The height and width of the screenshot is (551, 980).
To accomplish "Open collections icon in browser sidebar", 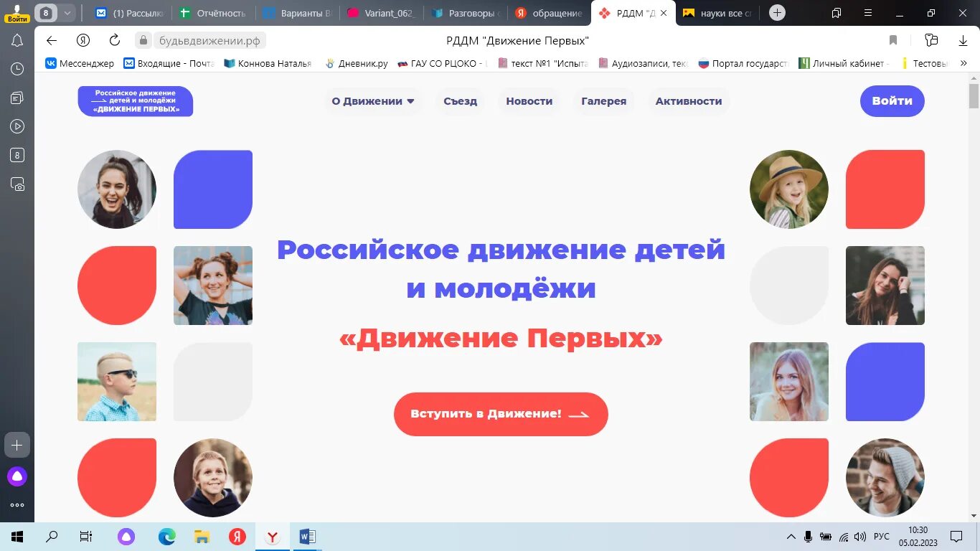I will (17, 98).
